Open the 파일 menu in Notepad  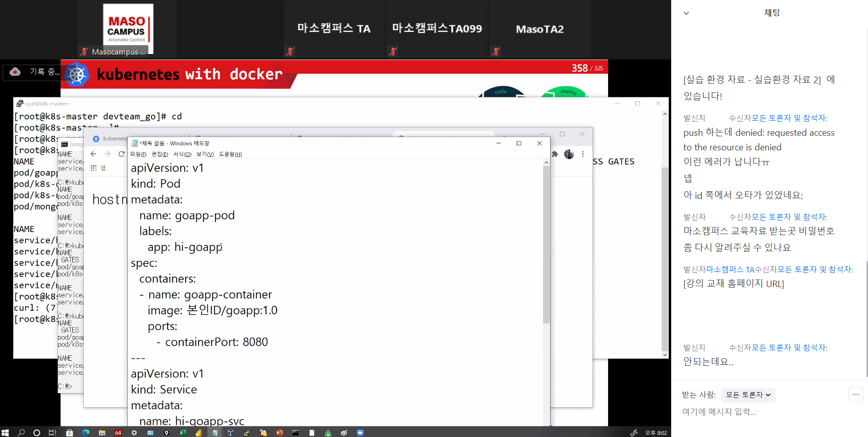click(138, 154)
